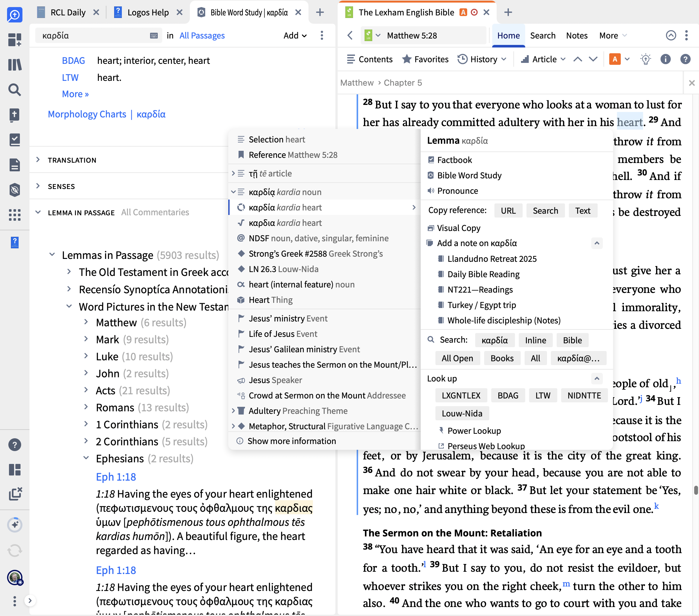Click the back arrow in Lexham Bible panel

pyautogui.click(x=349, y=35)
